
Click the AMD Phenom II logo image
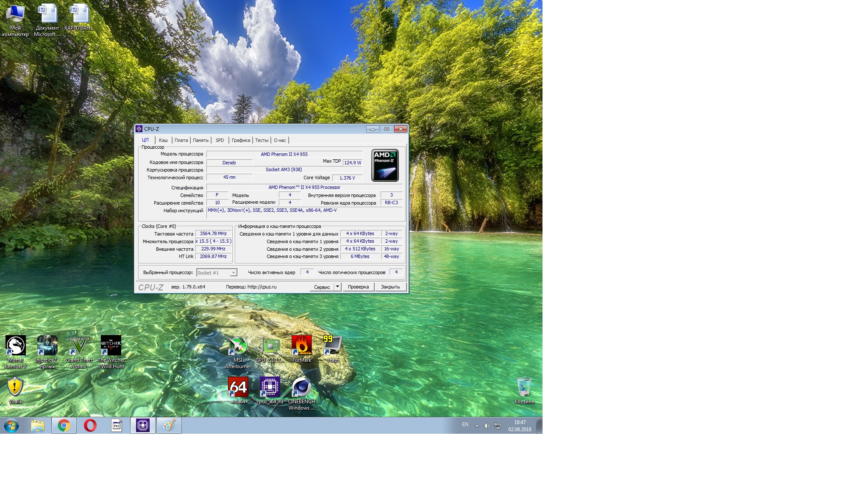pos(385,165)
